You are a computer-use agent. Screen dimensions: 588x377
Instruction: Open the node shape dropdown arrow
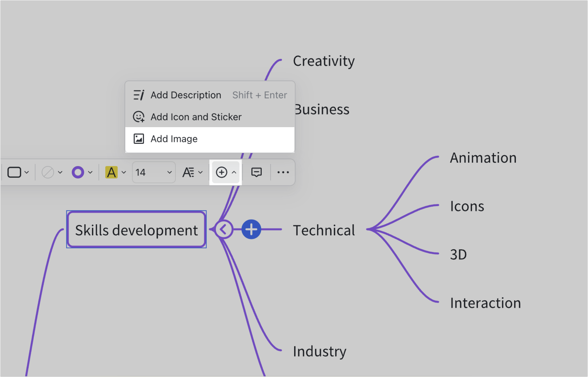pyautogui.click(x=27, y=172)
